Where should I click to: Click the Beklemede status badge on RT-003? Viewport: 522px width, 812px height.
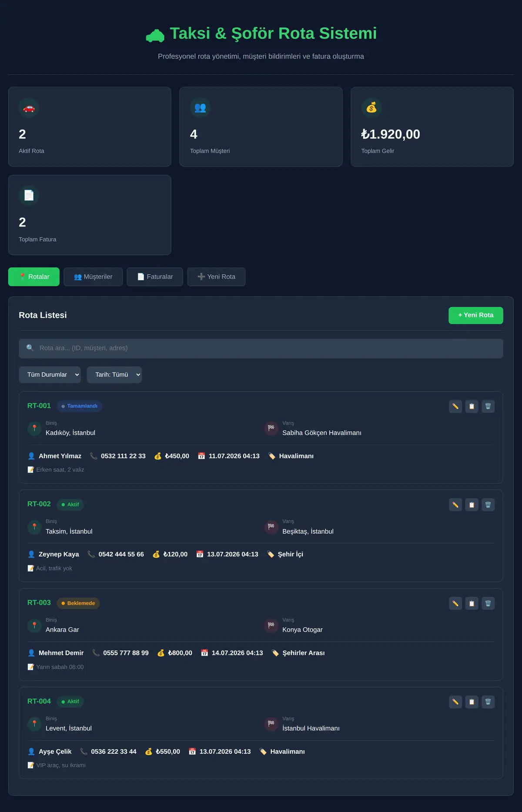78,603
